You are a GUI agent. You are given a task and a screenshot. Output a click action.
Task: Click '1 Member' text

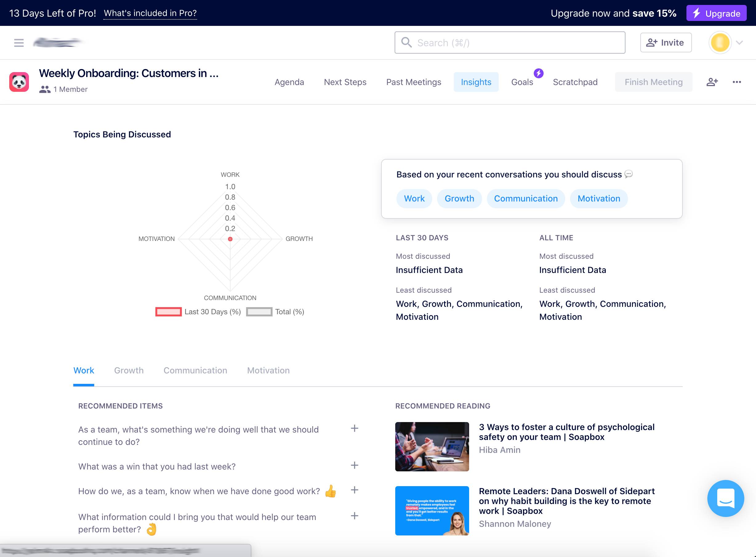[70, 89]
